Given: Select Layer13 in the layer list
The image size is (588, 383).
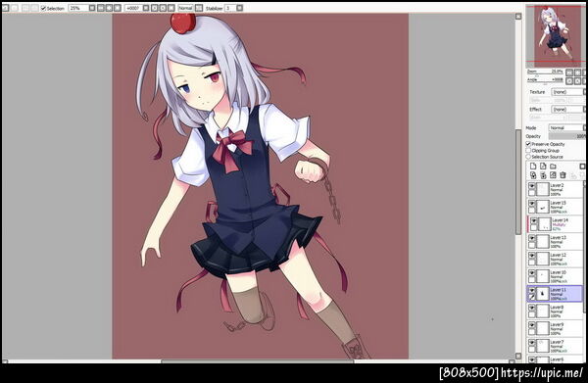Looking at the screenshot, I should coord(556,242).
